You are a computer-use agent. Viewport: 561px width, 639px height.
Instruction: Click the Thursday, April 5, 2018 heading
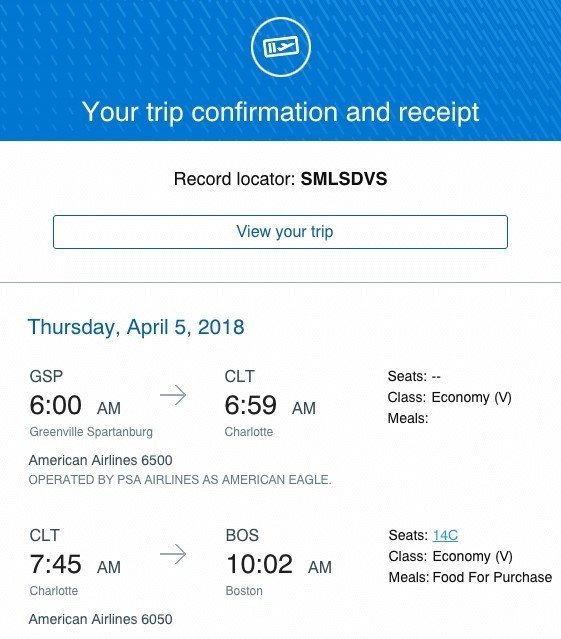click(136, 327)
